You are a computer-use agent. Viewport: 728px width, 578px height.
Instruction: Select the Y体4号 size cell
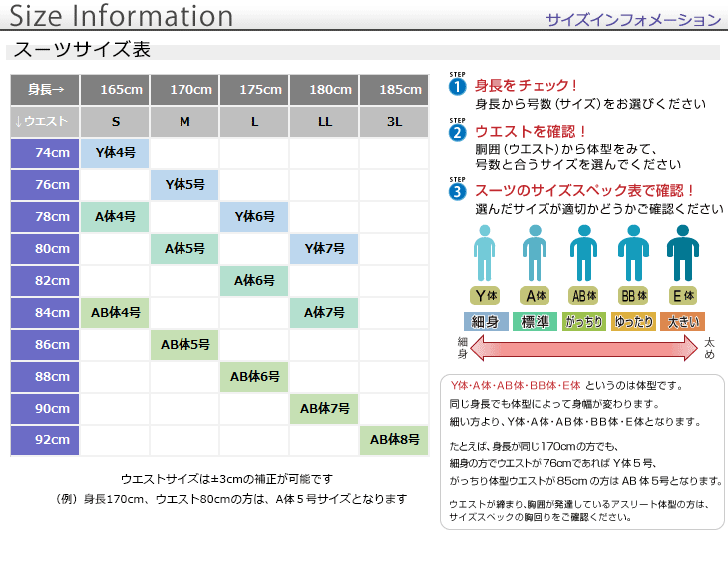pos(115,153)
